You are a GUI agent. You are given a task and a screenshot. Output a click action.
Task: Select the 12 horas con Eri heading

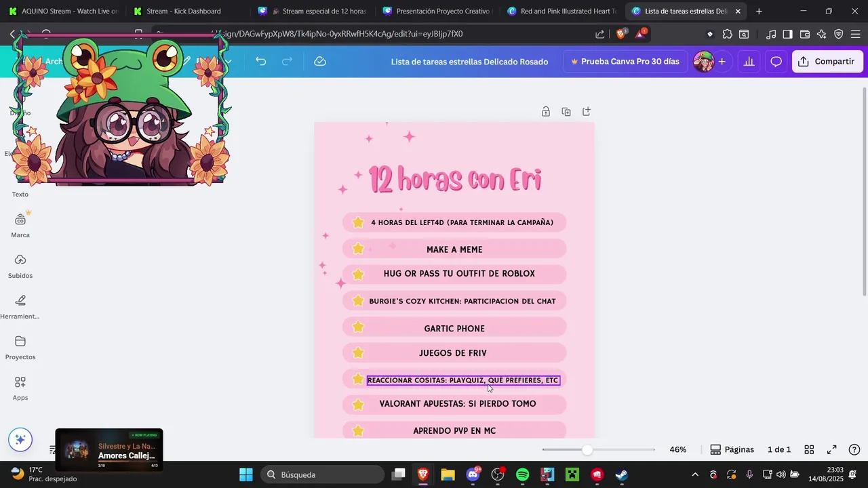point(455,180)
